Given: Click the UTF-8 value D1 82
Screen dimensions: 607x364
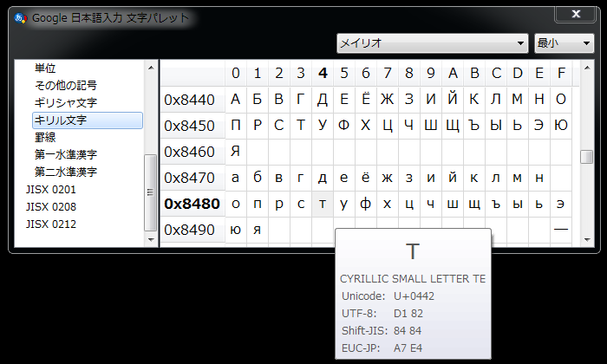Looking at the screenshot, I should [408, 314].
